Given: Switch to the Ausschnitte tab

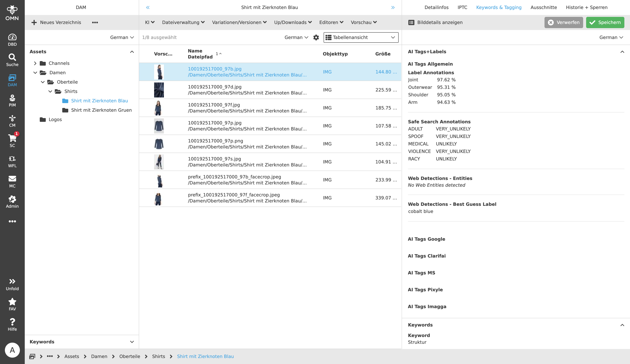Looking at the screenshot, I should pyautogui.click(x=544, y=7).
